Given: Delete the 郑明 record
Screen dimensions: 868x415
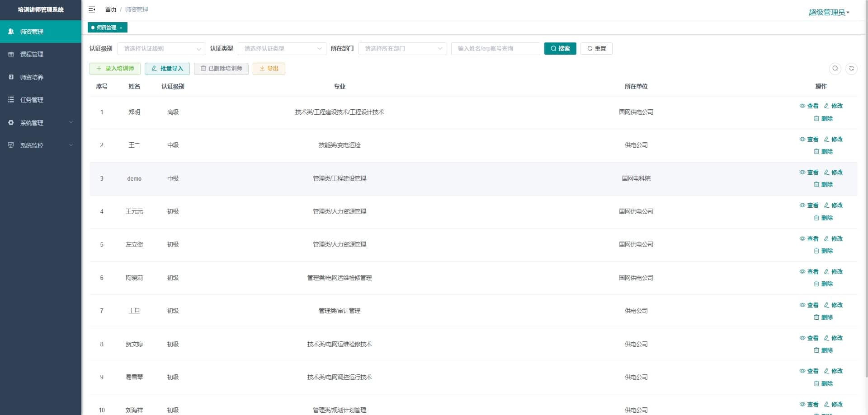Looking at the screenshot, I should point(823,119).
